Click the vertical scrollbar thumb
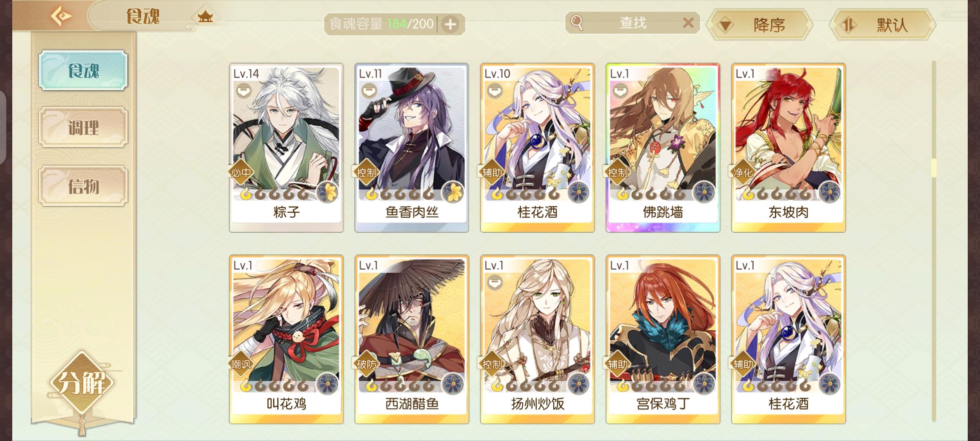 [934, 168]
